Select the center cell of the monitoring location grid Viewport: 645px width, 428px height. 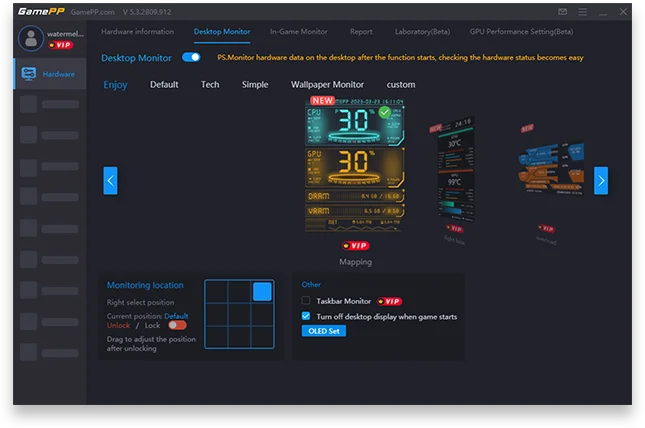[x=238, y=314]
